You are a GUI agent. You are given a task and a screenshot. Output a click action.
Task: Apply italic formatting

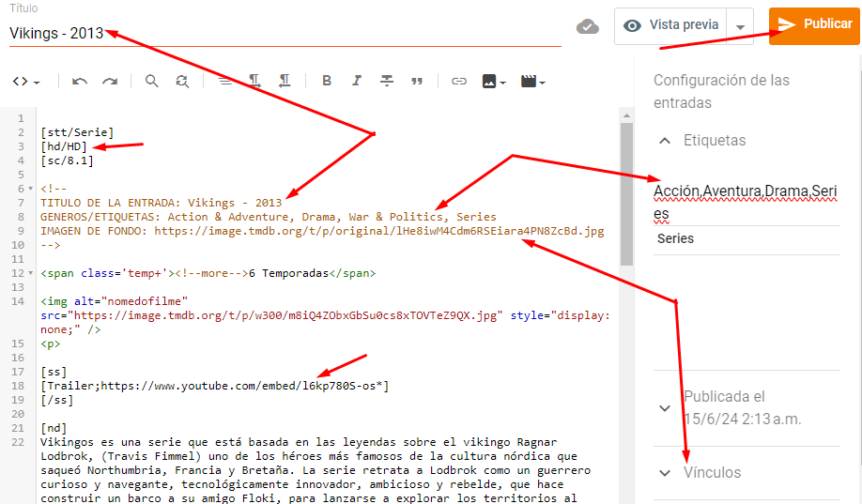tap(357, 81)
